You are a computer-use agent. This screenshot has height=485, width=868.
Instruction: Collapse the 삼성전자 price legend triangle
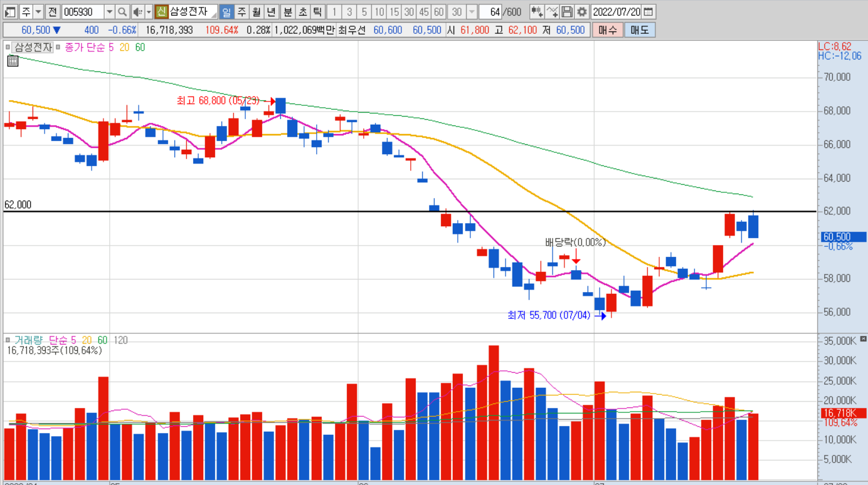(8, 47)
